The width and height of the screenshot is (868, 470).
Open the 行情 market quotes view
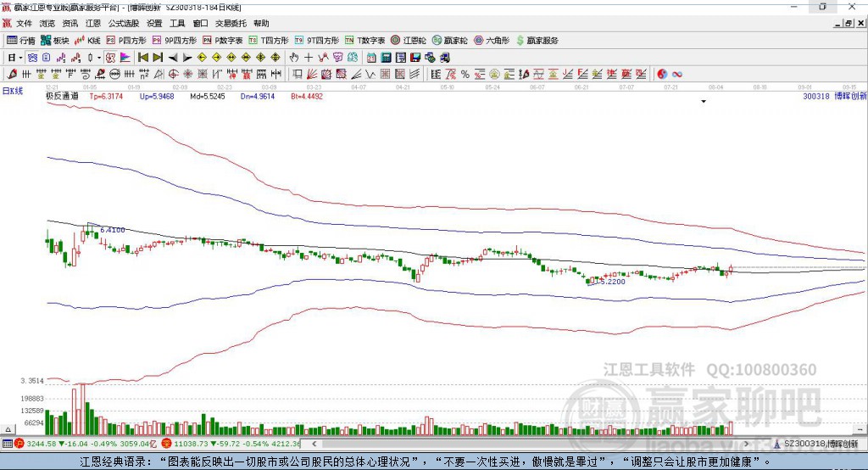(x=21, y=41)
